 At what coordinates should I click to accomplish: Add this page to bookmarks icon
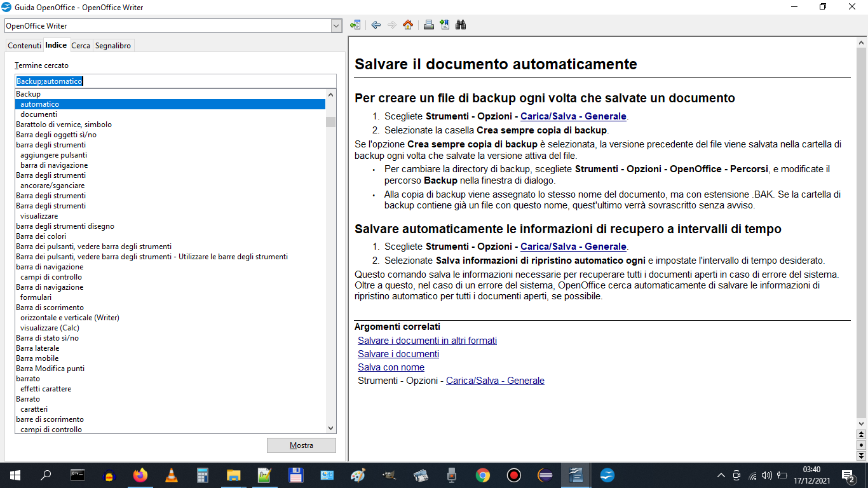445,25
